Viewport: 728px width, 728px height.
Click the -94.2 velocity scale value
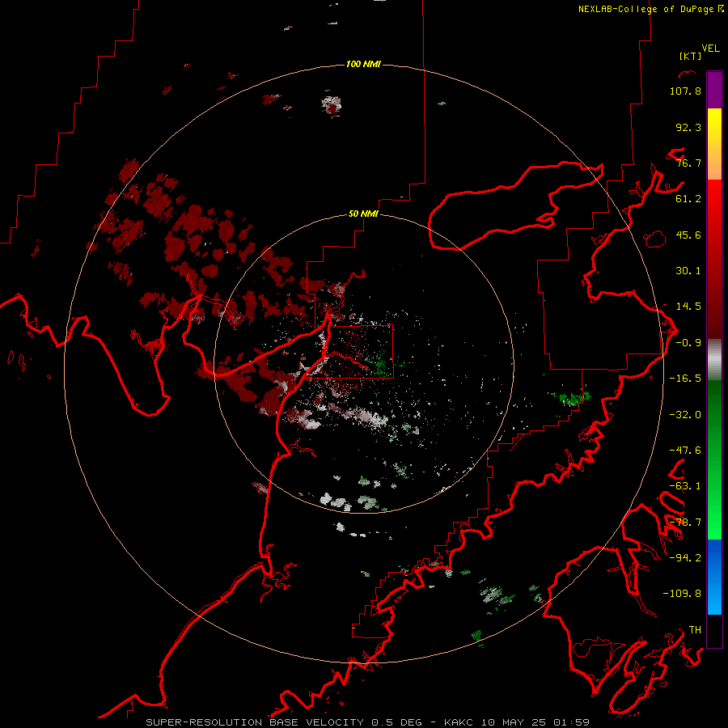(x=685, y=557)
